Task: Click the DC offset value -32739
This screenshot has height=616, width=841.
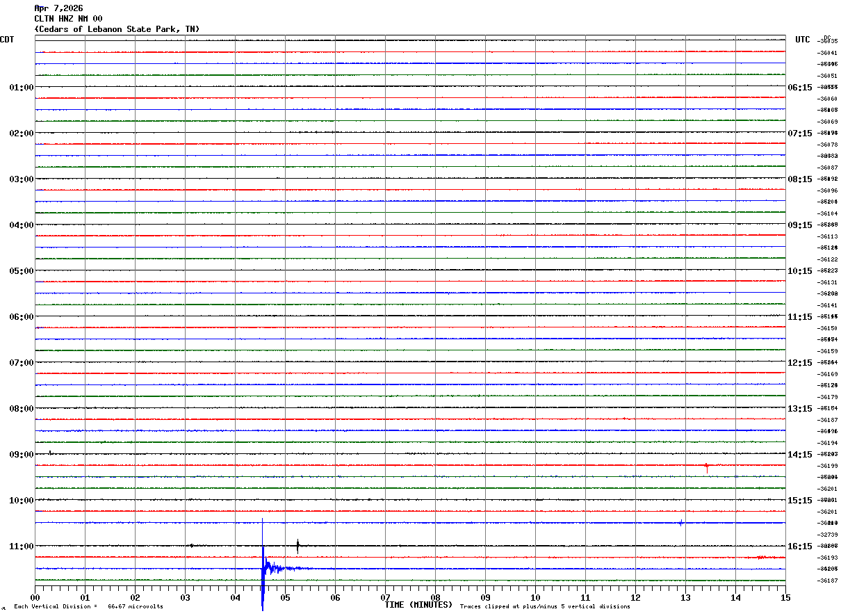Action: 828,535
